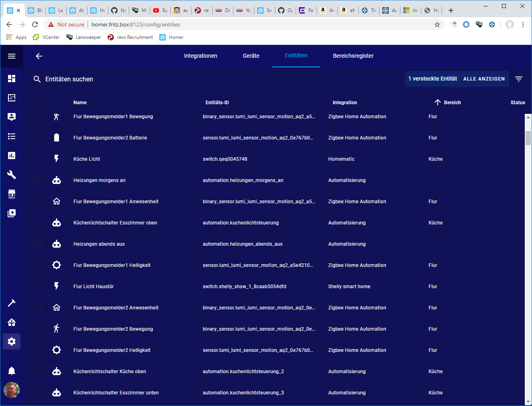Open the Overview dashboard icon
The height and width of the screenshot is (406, 532).
point(12,79)
